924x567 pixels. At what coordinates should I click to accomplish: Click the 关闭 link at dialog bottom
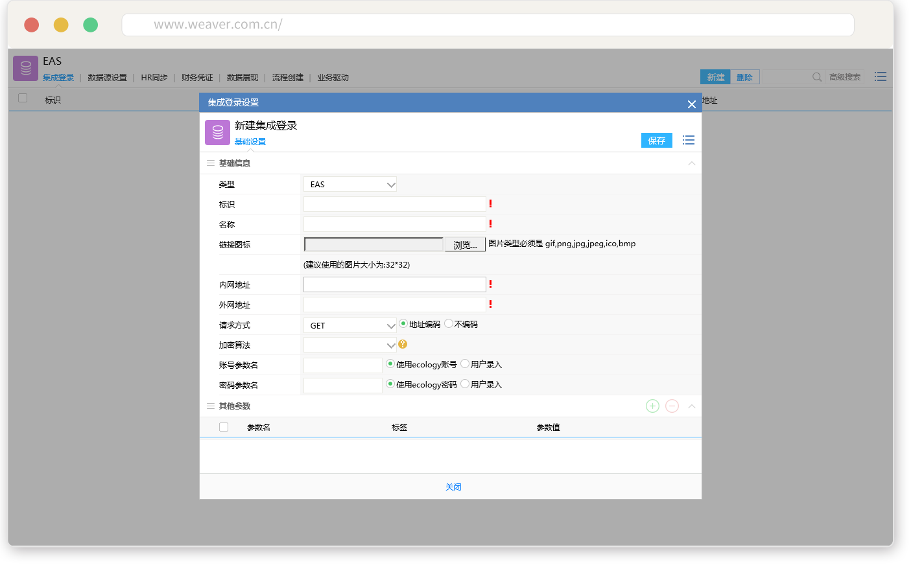(453, 487)
